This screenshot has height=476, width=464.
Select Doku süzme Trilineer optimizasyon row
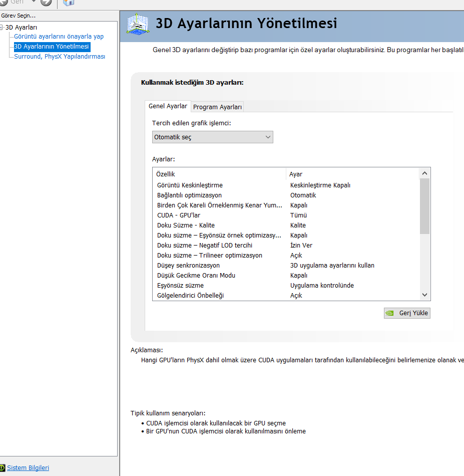point(286,256)
